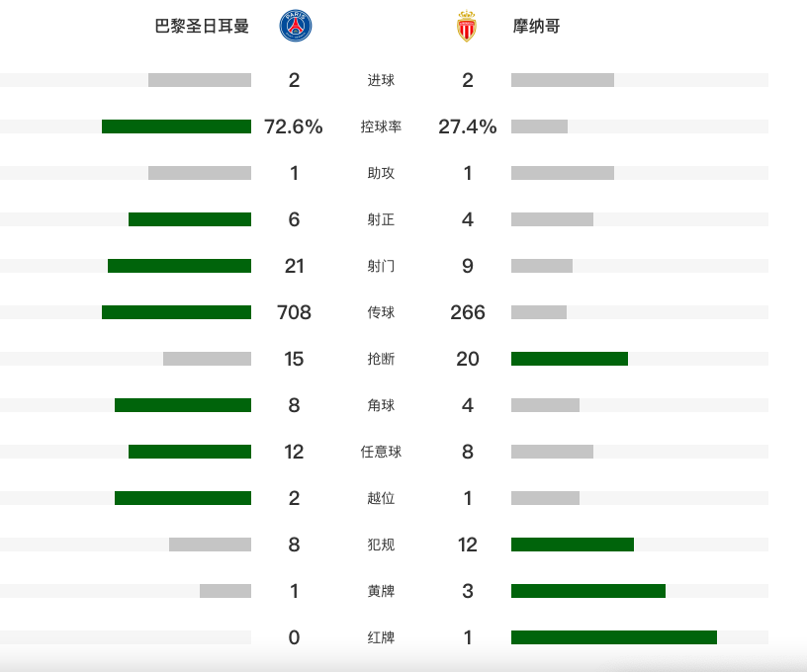Click the Paris Saint-Germain club logo
Viewport: 807px width, 672px height.
coord(294,27)
